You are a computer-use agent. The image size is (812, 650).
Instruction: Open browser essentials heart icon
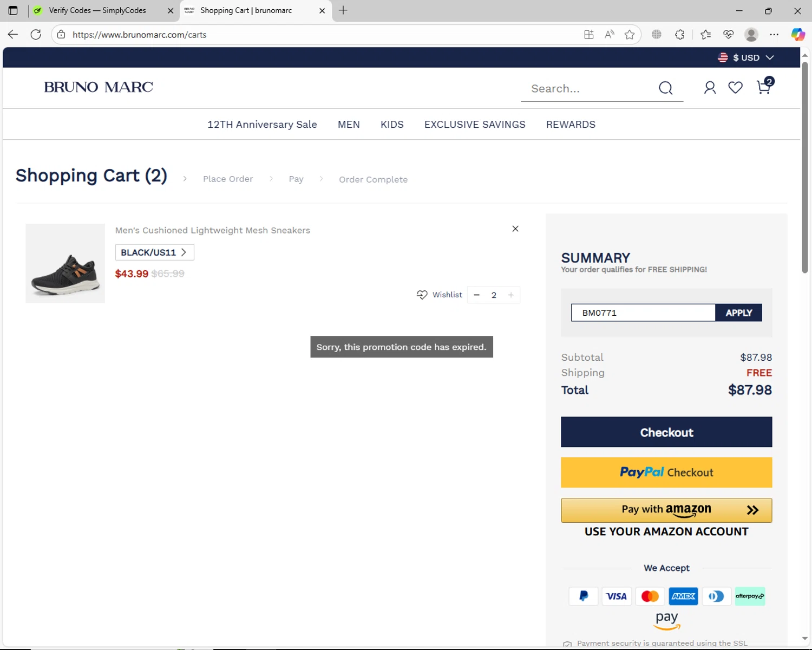[x=729, y=35]
